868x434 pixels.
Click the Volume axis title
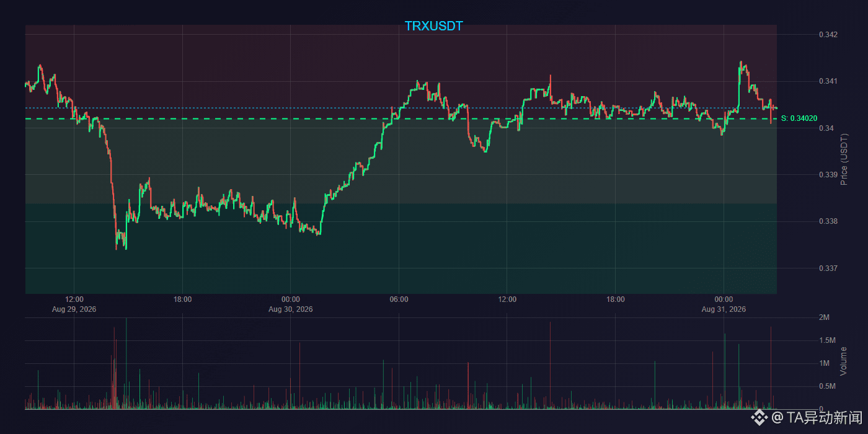pyautogui.click(x=844, y=361)
